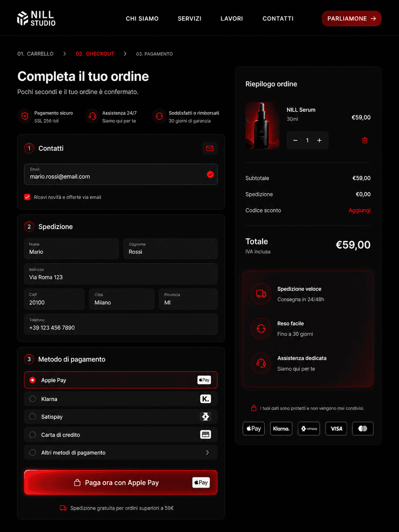
Task: Click the delivery truck icon near free shipping note
Action: coord(64,508)
